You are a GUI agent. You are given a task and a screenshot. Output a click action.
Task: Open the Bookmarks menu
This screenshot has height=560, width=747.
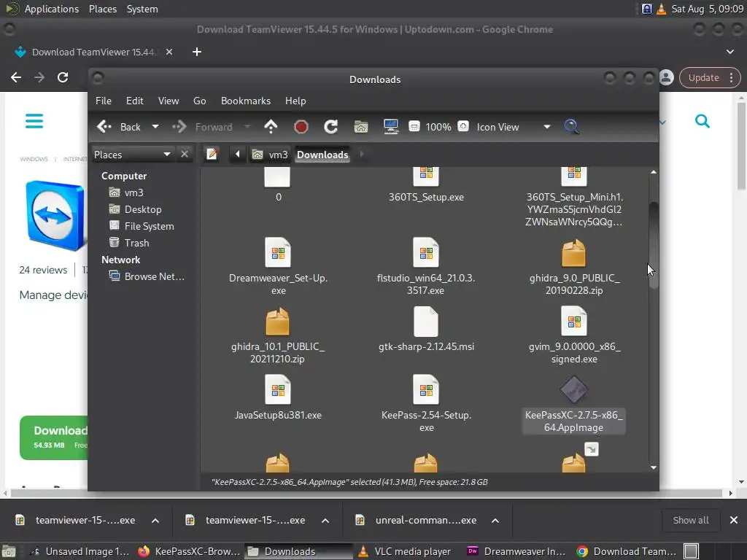click(x=245, y=101)
